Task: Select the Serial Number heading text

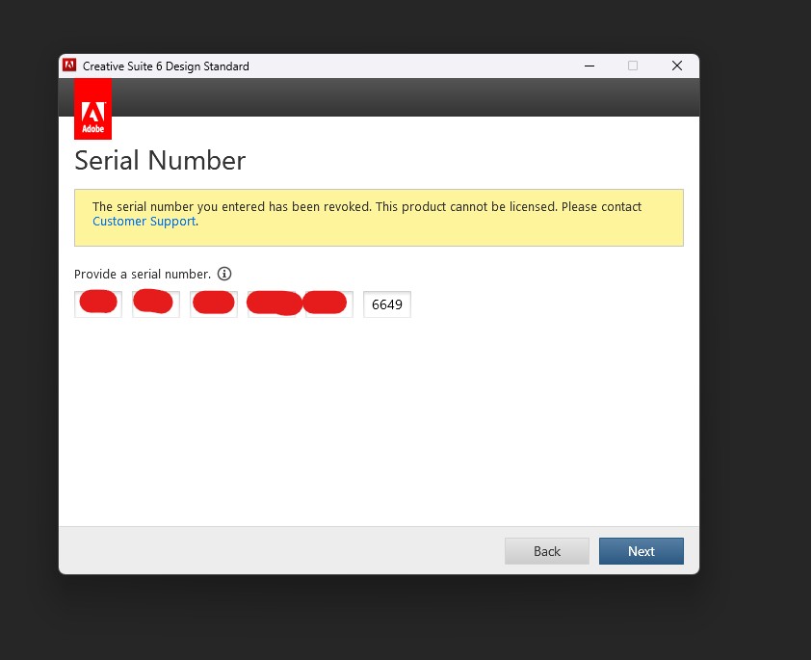Action: pyautogui.click(x=159, y=161)
